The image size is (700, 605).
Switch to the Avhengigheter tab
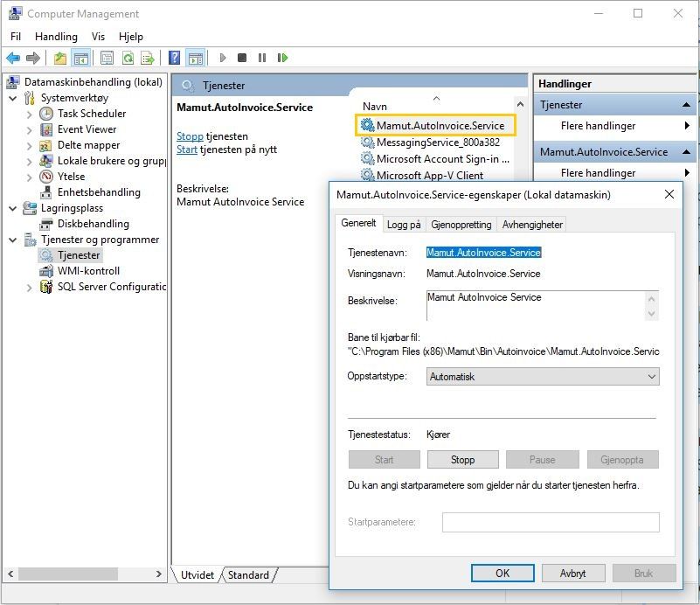532,225
